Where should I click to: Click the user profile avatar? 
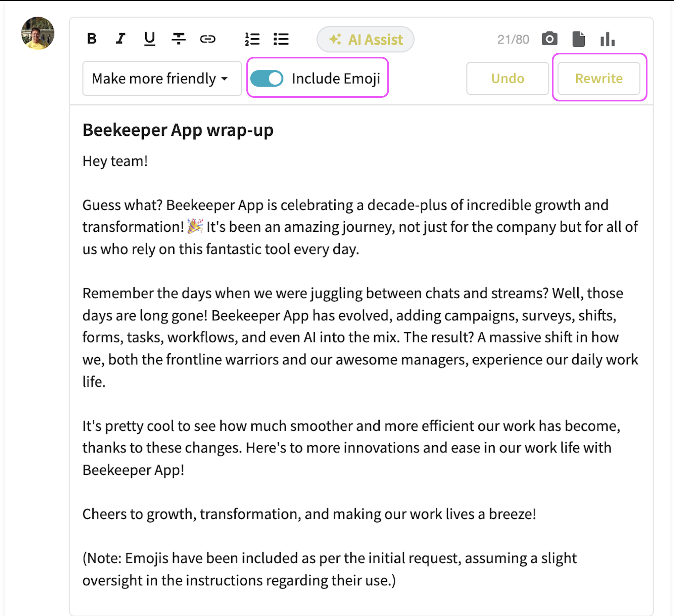coord(38,33)
